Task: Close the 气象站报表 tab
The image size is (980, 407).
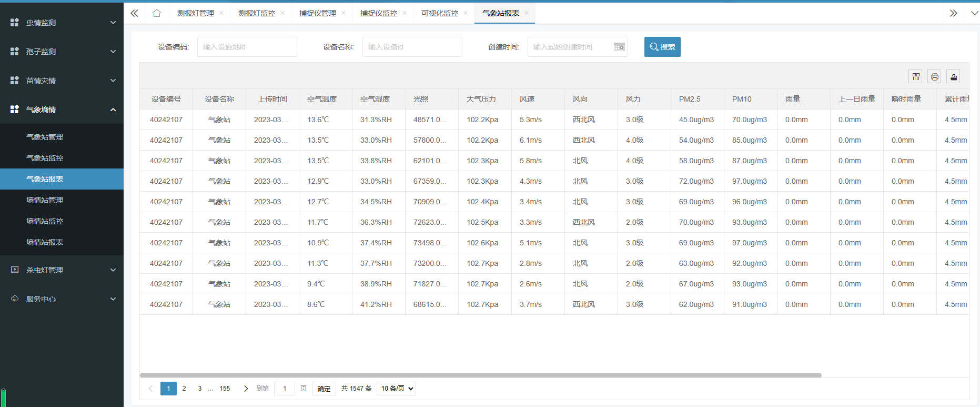Action: tap(527, 13)
